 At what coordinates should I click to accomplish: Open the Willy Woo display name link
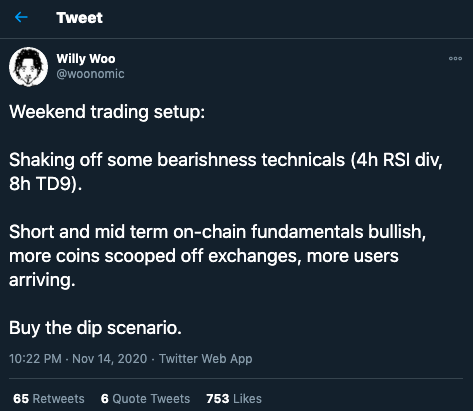click(86, 59)
